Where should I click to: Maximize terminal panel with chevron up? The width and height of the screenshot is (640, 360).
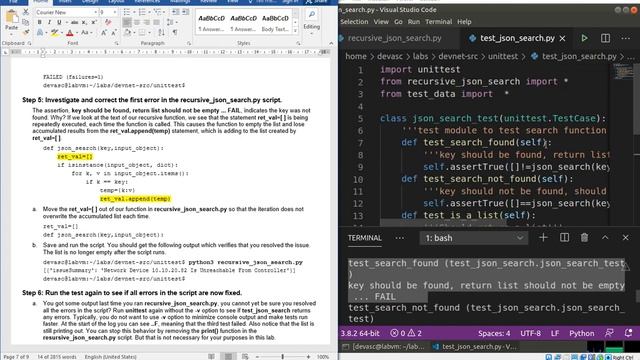click(x=605, y=238)
